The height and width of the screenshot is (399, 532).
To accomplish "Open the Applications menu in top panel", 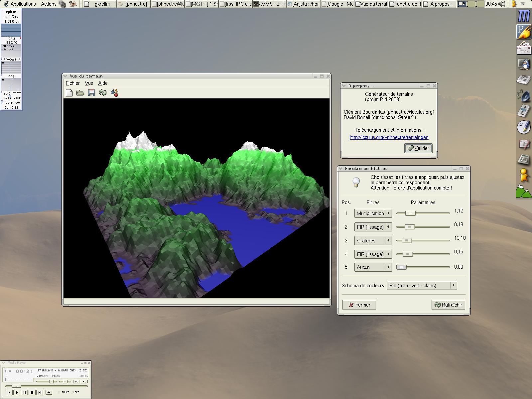I will [x=23, y=4].
